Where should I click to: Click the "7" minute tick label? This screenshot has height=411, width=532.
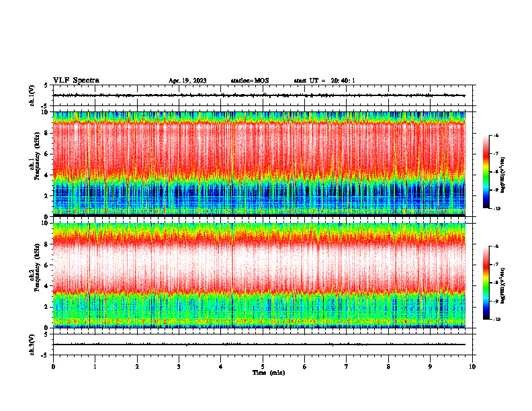click(x=347, y=367)
